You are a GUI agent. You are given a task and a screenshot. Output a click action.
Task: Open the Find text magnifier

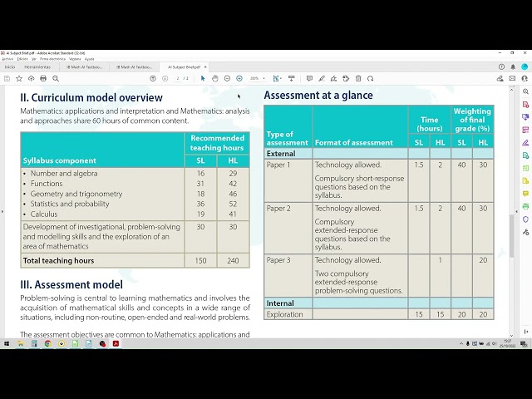[x=56, y=79]
